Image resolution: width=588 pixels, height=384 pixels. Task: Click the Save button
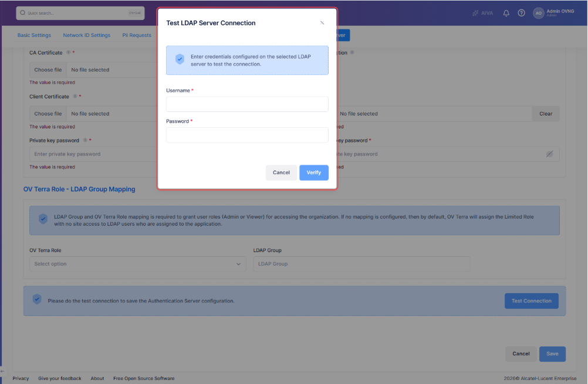click(552, 354)
